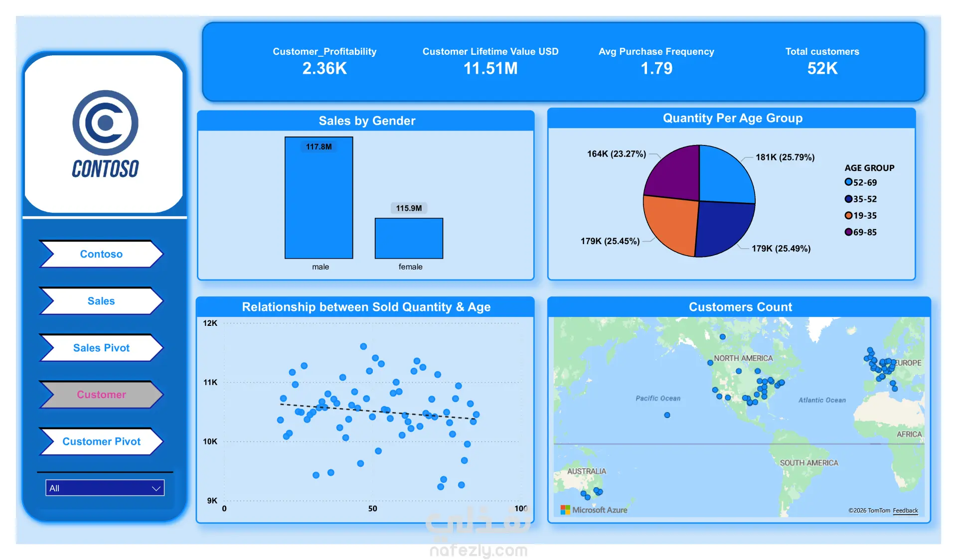Screen dimensions: 957x560
Task: Select the male sales bar
Action: [x=319, y=199]
